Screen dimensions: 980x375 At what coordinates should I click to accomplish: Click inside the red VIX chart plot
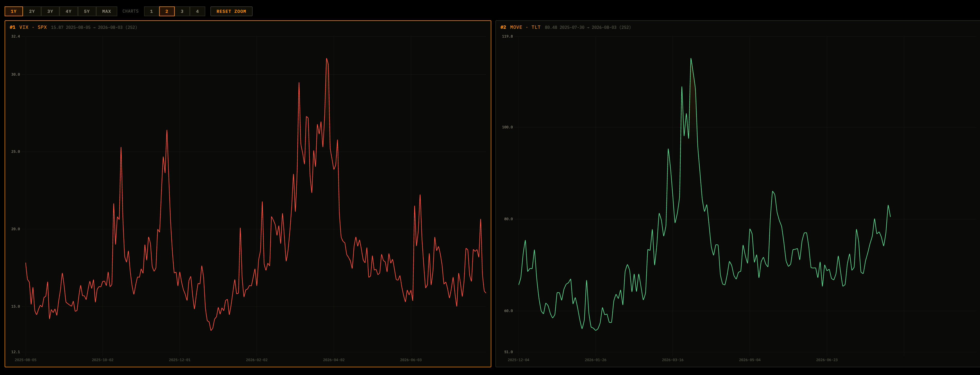point(256,194)
